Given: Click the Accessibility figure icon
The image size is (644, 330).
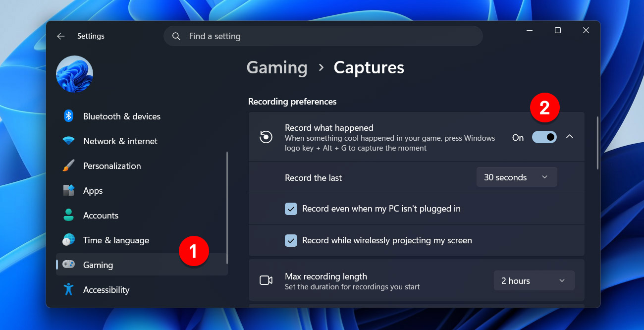Looking at the screenshot, I should coord(68,289).
